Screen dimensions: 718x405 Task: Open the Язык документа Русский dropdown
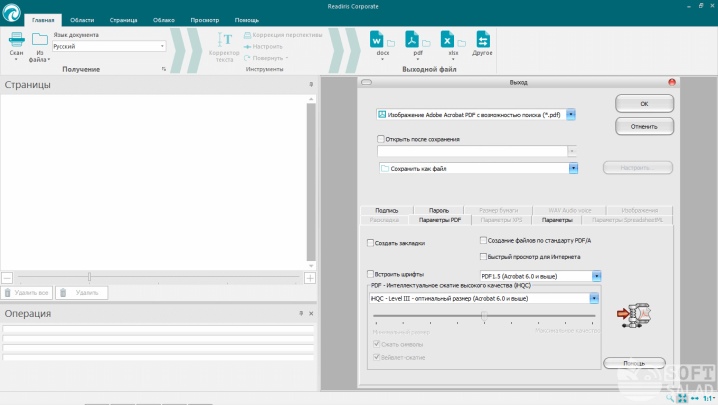(x=109, y=46)
